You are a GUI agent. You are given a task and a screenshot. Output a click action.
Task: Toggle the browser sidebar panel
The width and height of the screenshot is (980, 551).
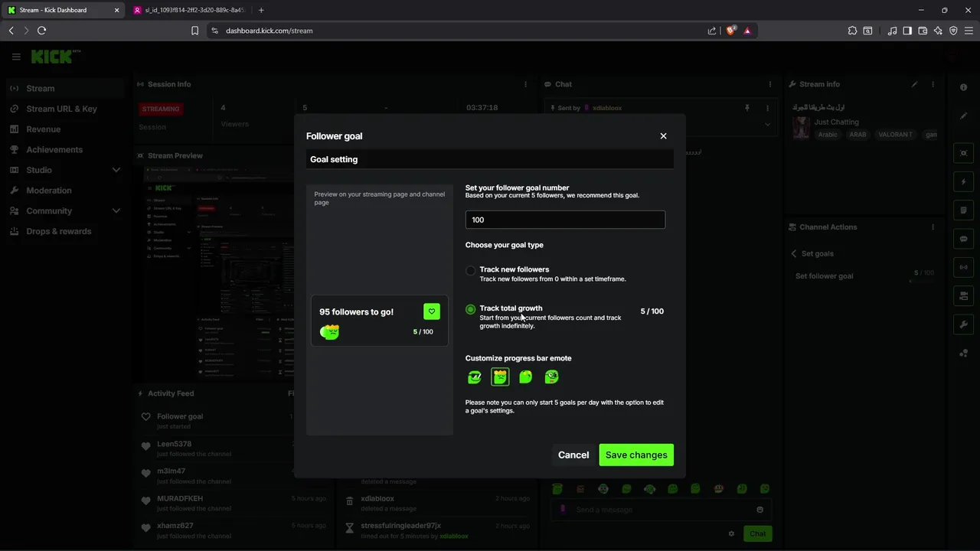pos(907,31)
